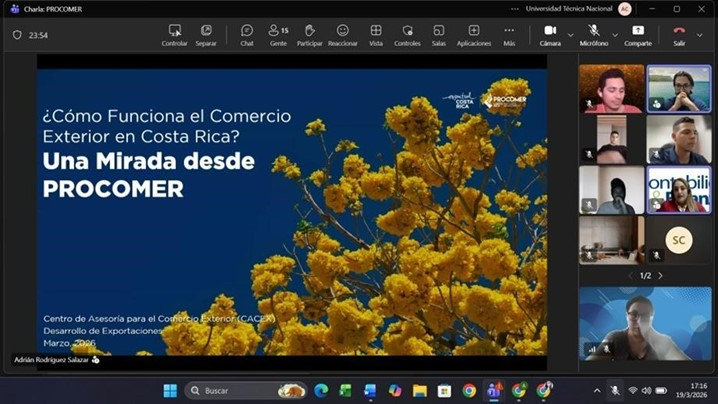Open Salas breakout rooms
This screenshot has height=404, width=718.
439,34
